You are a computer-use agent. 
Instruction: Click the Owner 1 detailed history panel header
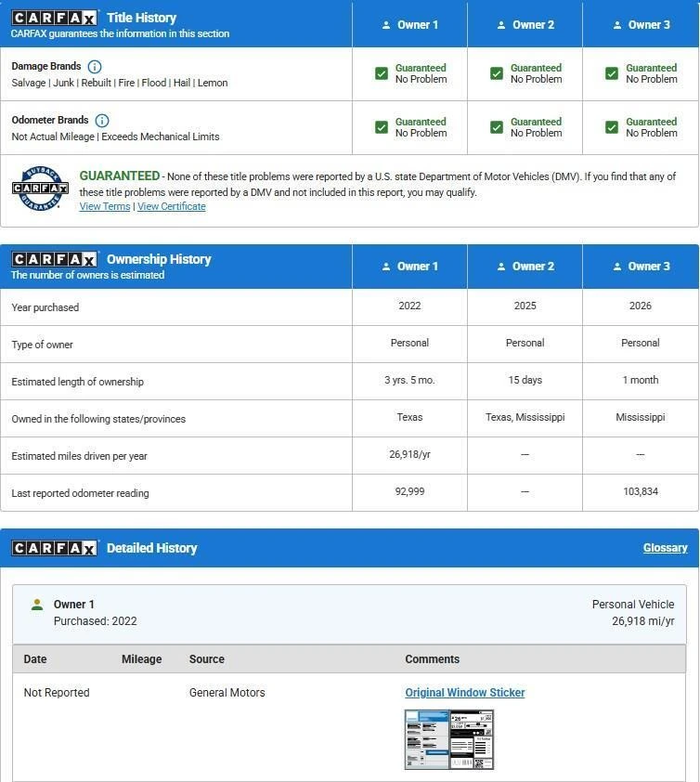pyautogui.click(x=349, y=613)
